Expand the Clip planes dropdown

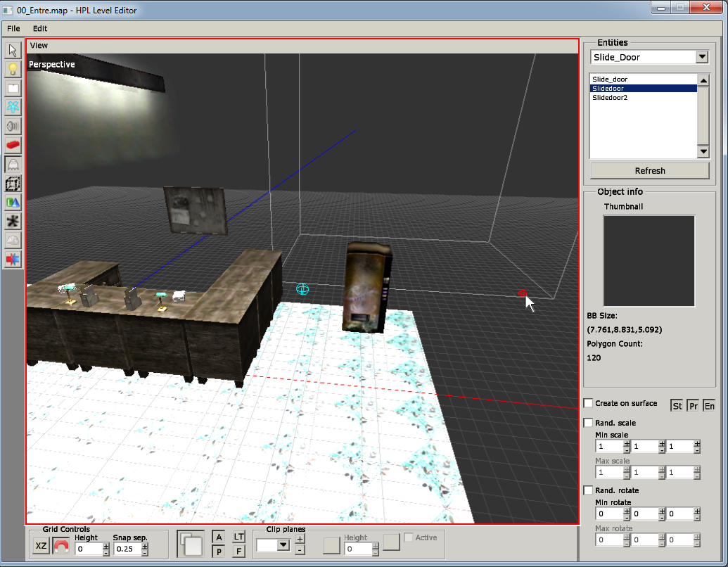[x=283, y=544]
